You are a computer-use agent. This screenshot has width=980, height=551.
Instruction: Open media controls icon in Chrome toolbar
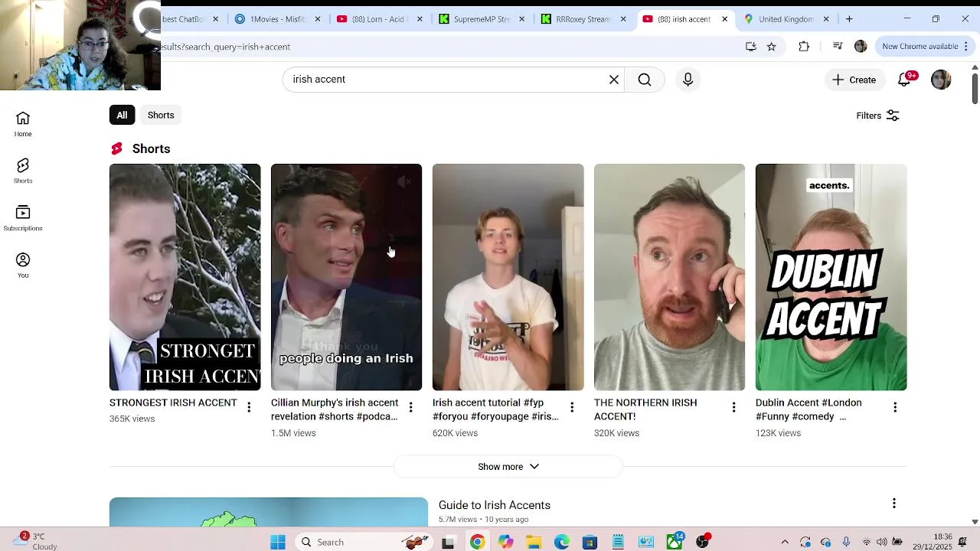tap(838, 47)
